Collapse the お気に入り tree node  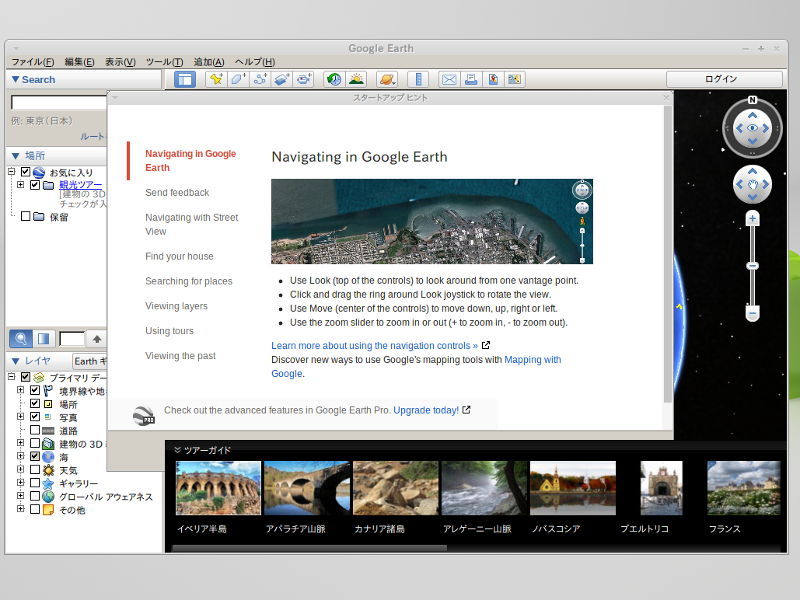pyautogui.click(x=11, y=172)
